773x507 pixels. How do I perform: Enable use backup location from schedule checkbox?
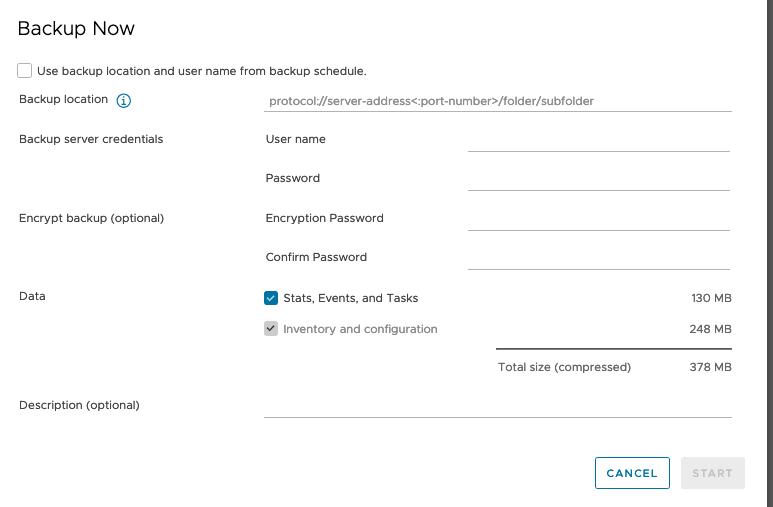[25, 71]
